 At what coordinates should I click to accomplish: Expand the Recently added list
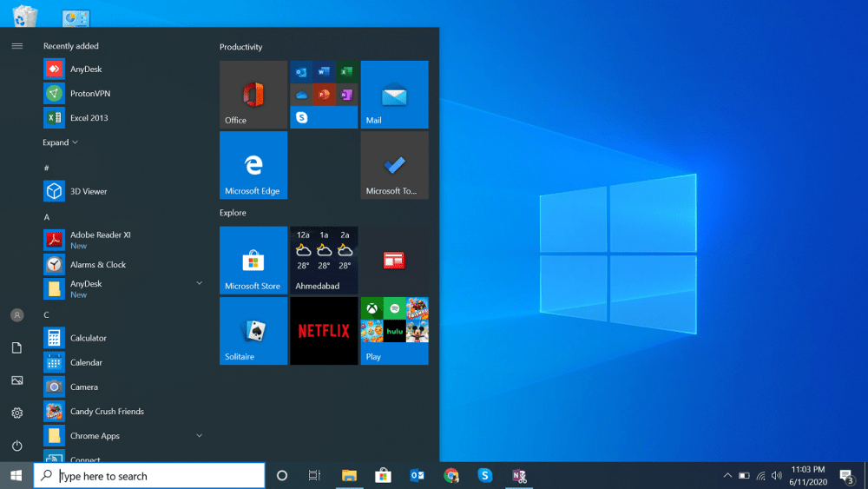click(x=60, y=142)
